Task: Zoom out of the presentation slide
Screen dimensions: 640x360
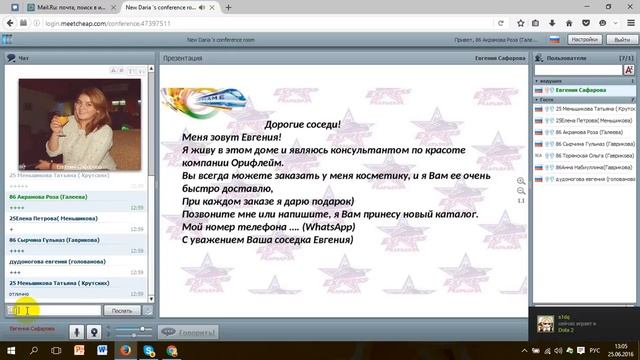Action: pyautogui.click(x=521, y=191)
